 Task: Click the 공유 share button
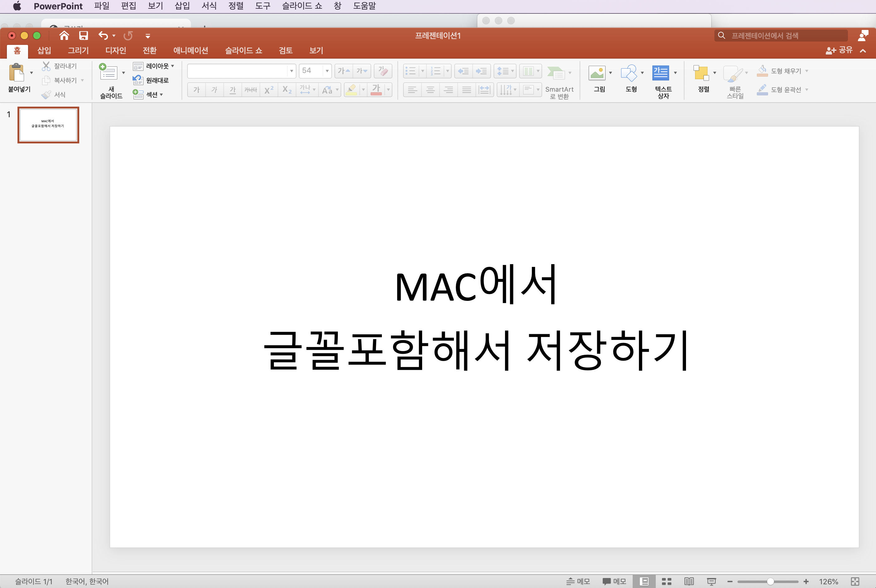click(x=839, y=50)
